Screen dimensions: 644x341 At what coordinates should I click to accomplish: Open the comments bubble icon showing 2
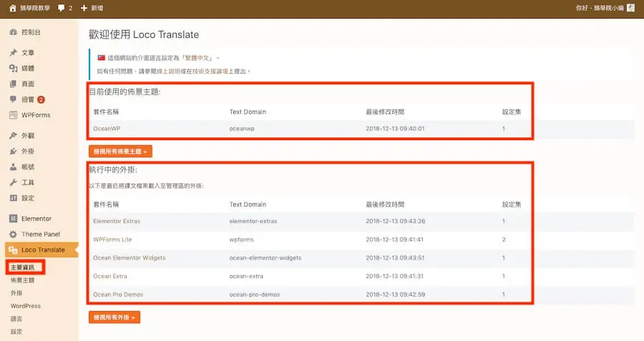pyautogui.click(x=62, y=8)
